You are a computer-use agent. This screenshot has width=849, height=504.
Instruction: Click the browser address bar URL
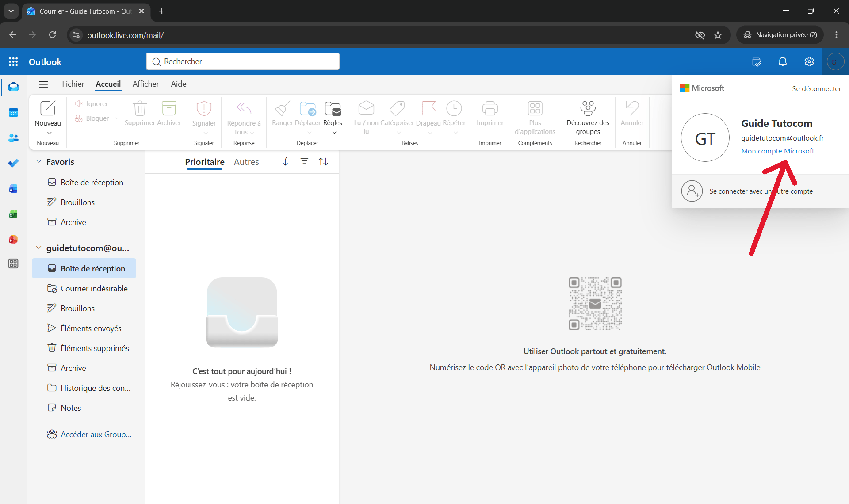pyautogui.click(x=125, y=35)
